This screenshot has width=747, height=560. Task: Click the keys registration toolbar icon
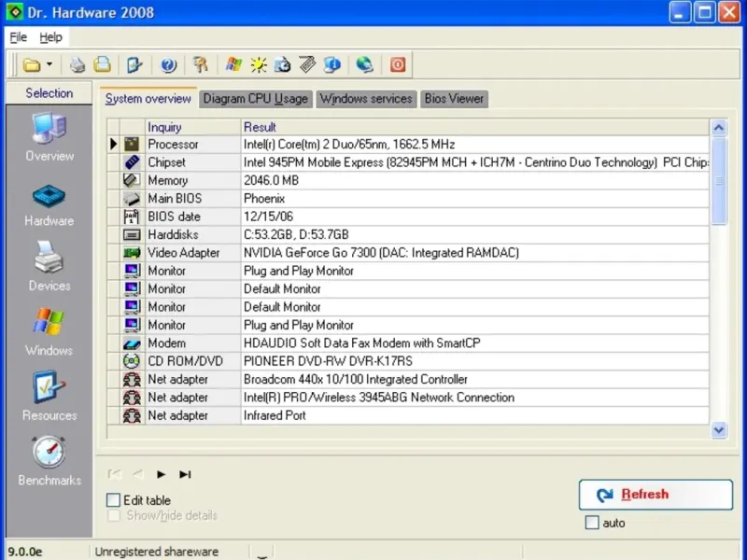(201, 64)
